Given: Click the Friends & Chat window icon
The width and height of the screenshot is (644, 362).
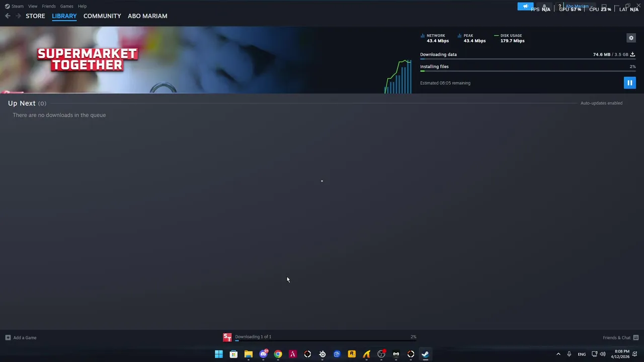Looking at the screenshot, I should pos(636,338).
